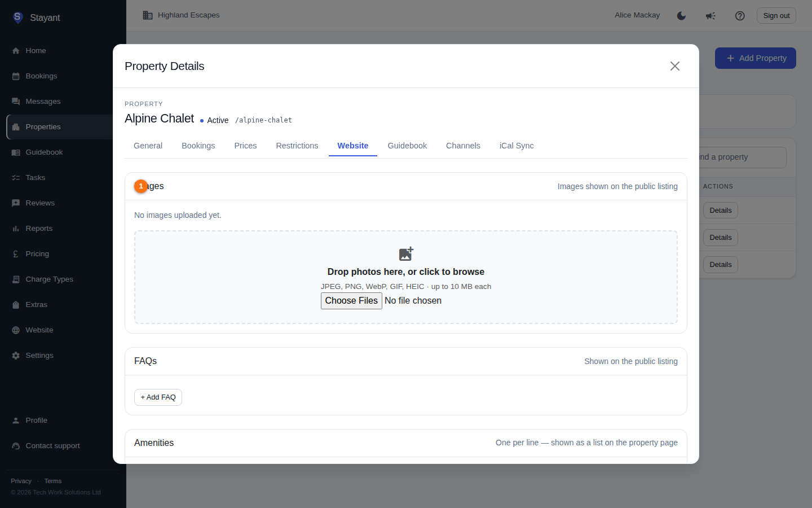Click the add photo icon in drop zone

coord(406,254)
